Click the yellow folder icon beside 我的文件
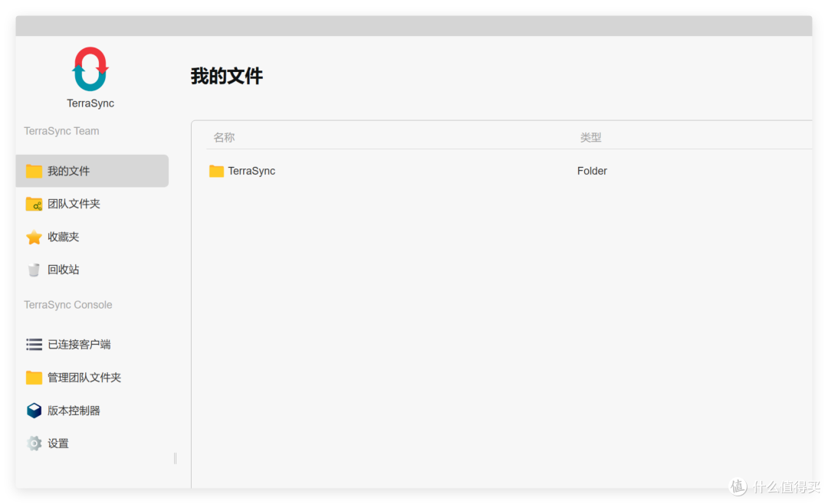Screen dimensions: 828x504 34,171
